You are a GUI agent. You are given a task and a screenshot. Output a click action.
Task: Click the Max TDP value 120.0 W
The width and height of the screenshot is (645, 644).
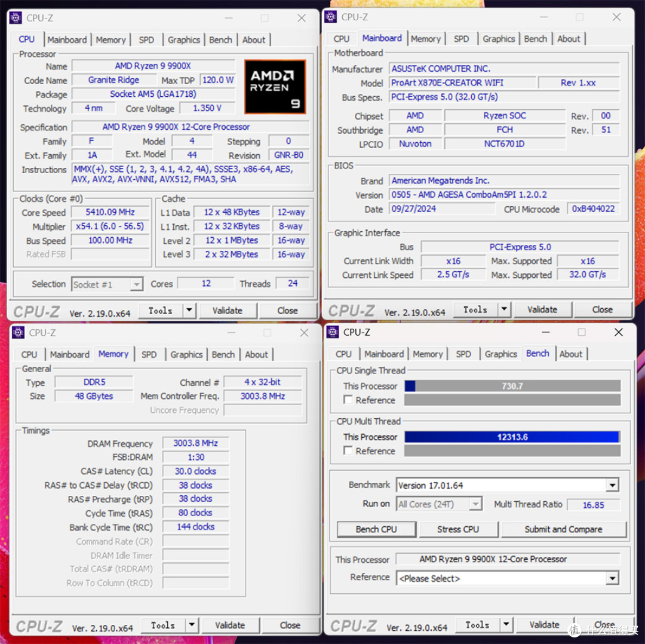coord(217,80)
